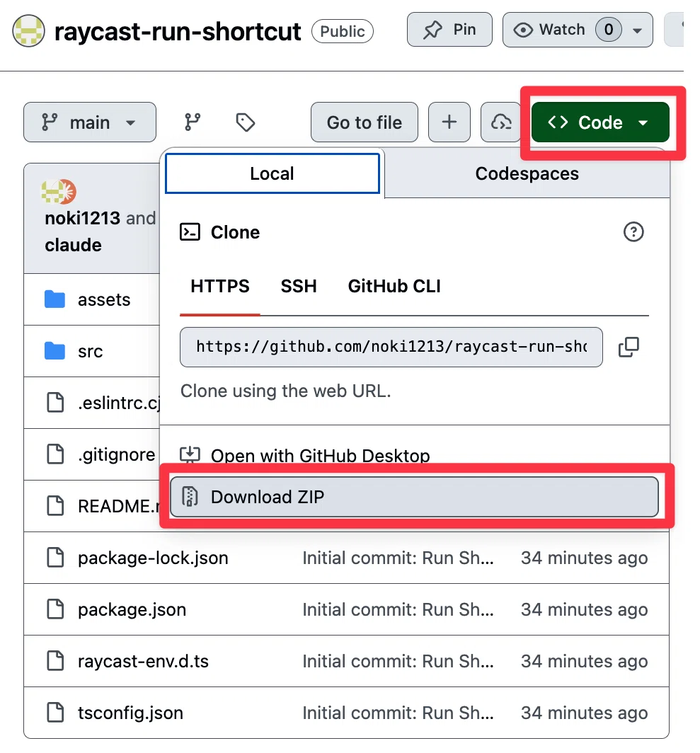Click the eye icon on Watch button
700x753 pixels.
pyautogui.click(x=523, y=30)
